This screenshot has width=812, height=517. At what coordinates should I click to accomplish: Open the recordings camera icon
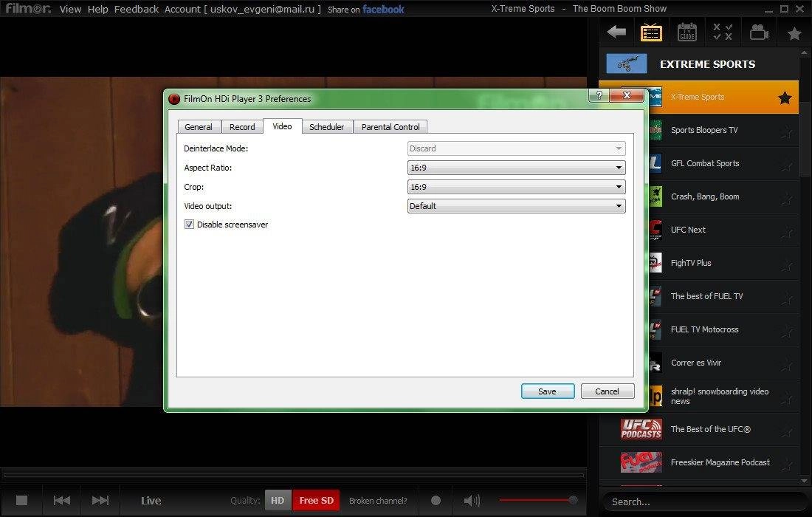[759, 32]
